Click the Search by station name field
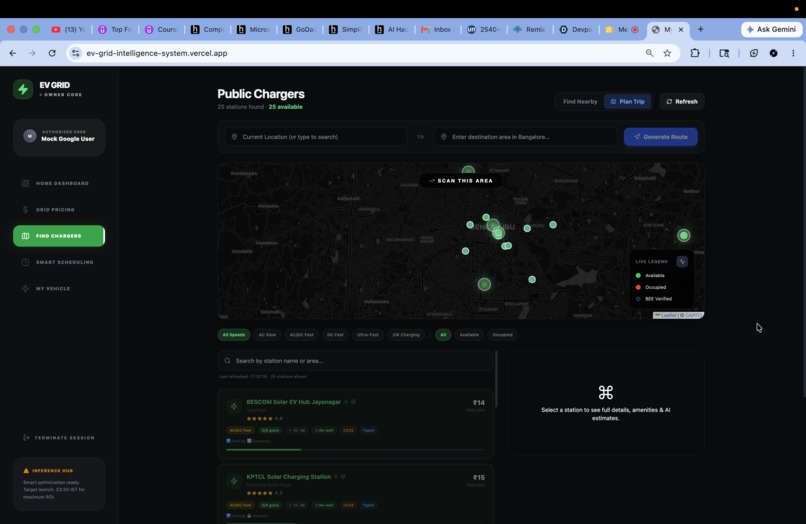The height and width of the screenshot is (524, 806). coord(355,360)
